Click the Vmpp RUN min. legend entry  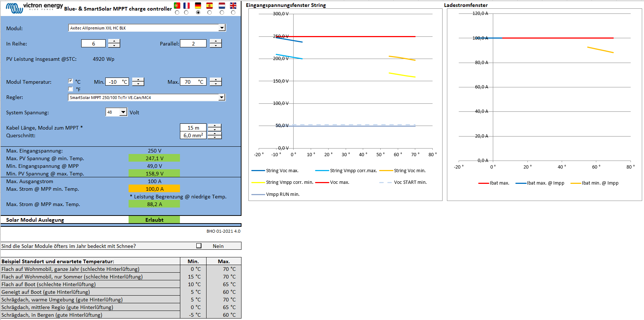(x=275, y=194)
